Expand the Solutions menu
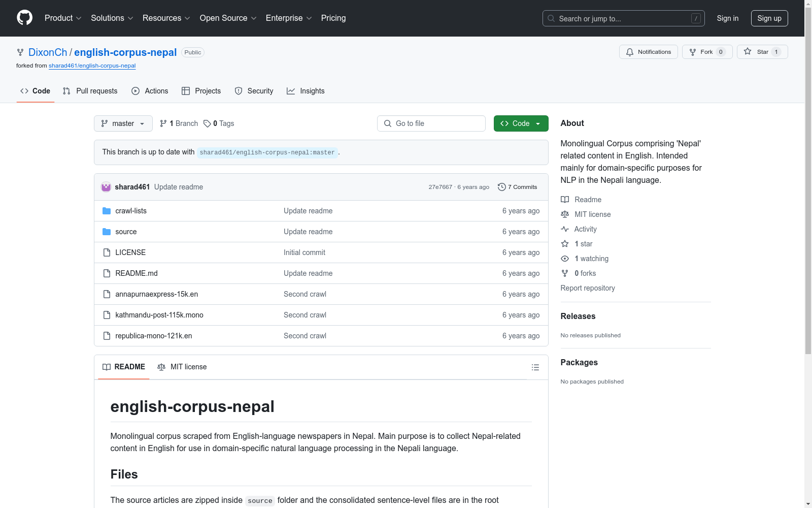The width and height of the screenshot is (812, 508). (112, 18)
